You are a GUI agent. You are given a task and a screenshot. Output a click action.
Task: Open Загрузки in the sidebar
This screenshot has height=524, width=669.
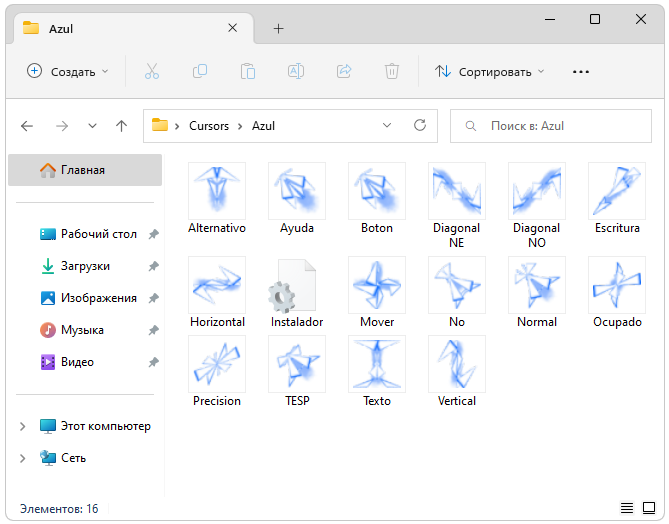pos(85,266)
